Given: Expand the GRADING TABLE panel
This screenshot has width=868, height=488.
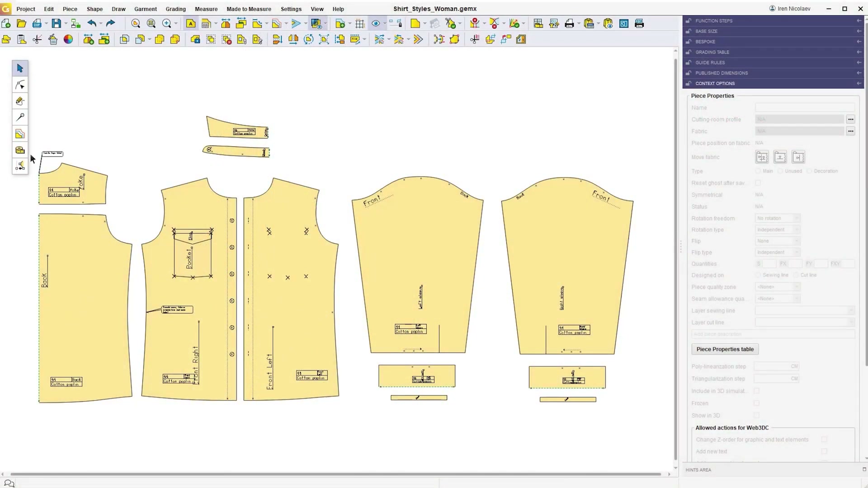Looking at the screenshot, I should pos(773,52).
